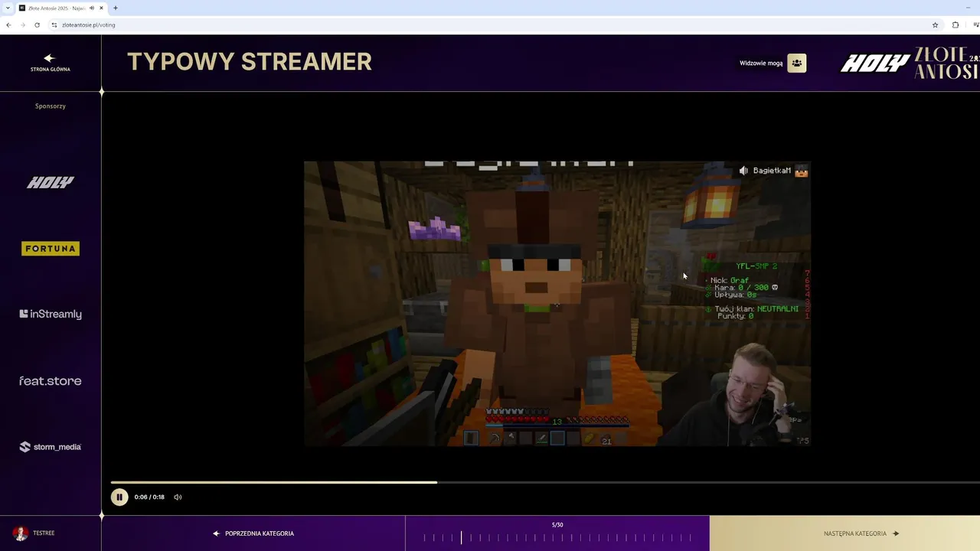Viewport: 980px width, 551px height.
Task: Open the tab search dropdown
Action: [7, 8]
